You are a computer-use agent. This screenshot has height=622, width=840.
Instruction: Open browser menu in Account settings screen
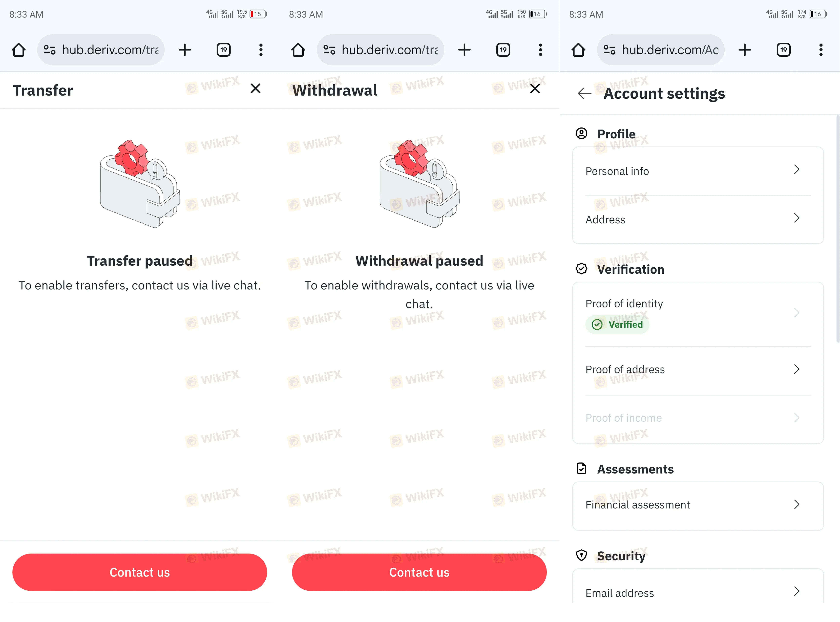pyautogui.click(x=821, y=50)
